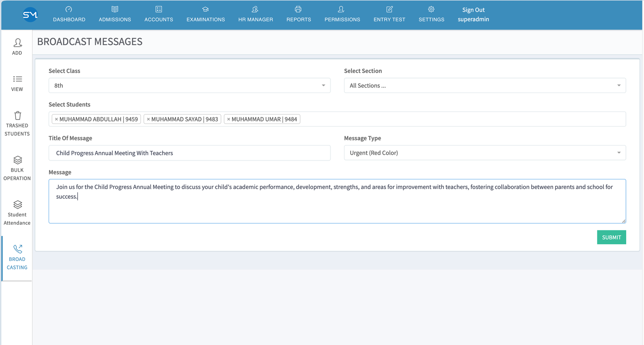Click the BROADCAST MESSAGES heading
Screen dimensions: 644x345
coord(90,42)
